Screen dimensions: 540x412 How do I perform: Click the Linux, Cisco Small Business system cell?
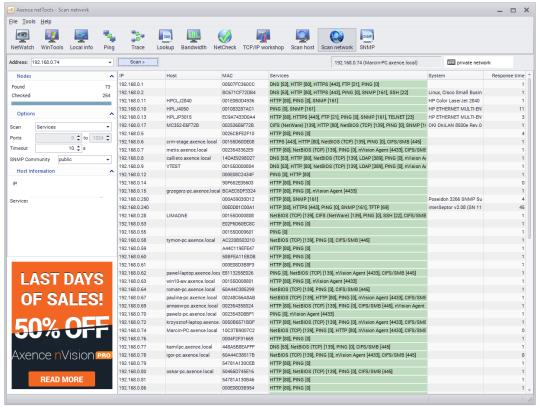pos(455,92)
